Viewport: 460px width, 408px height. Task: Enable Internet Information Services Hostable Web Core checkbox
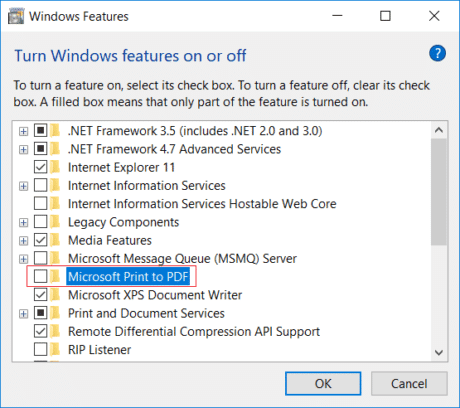[40, 203]
